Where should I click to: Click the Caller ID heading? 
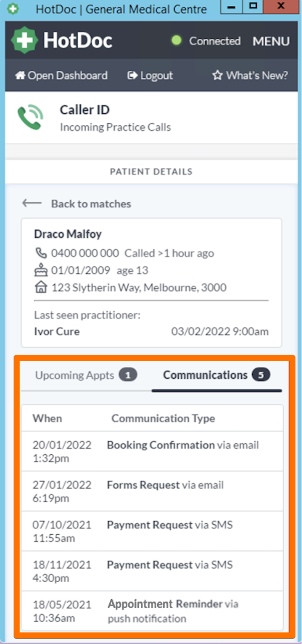85,110
